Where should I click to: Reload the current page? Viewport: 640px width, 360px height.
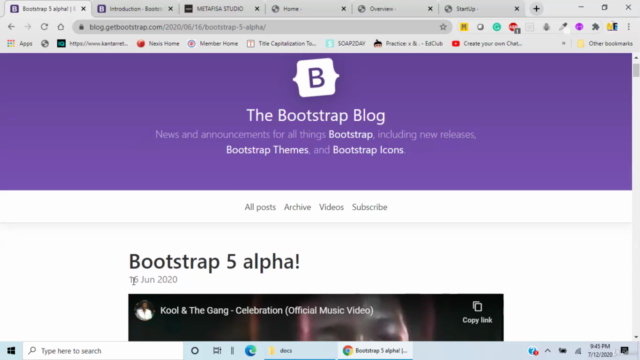[44, 27]
